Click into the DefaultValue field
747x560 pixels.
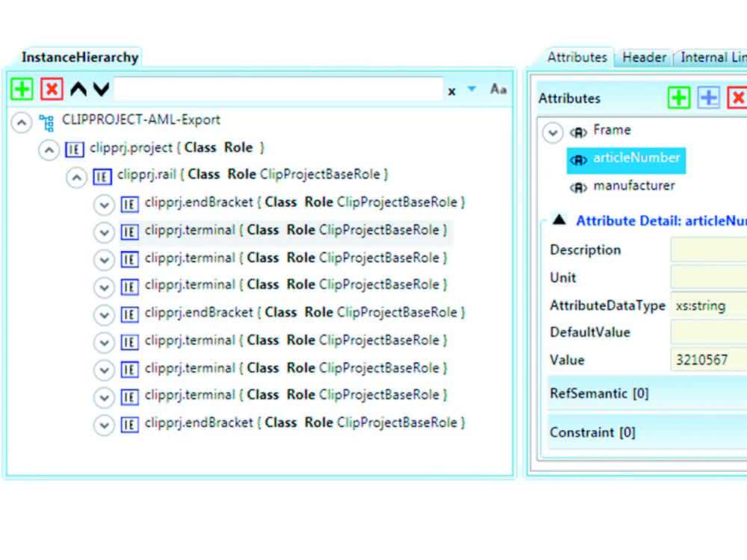[x=709, y=332]
